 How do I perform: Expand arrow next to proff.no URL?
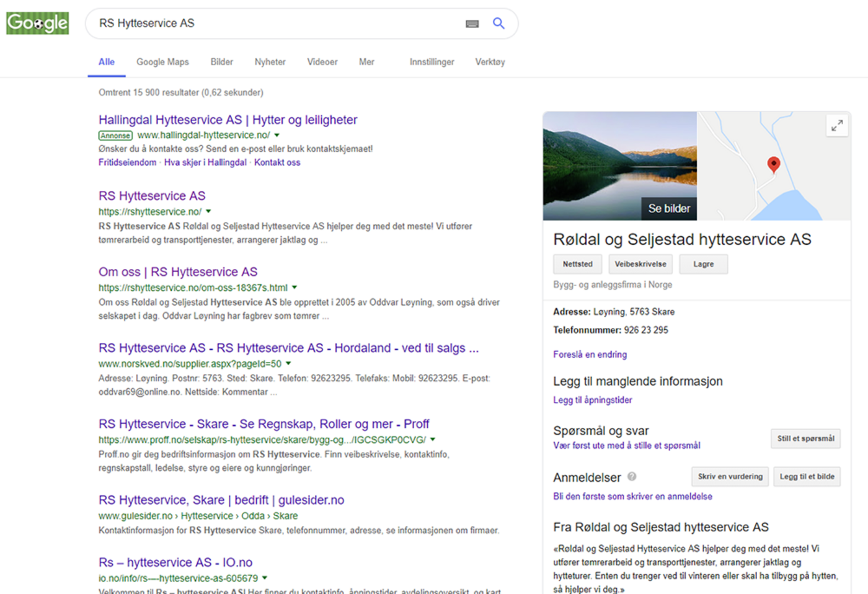433,440
